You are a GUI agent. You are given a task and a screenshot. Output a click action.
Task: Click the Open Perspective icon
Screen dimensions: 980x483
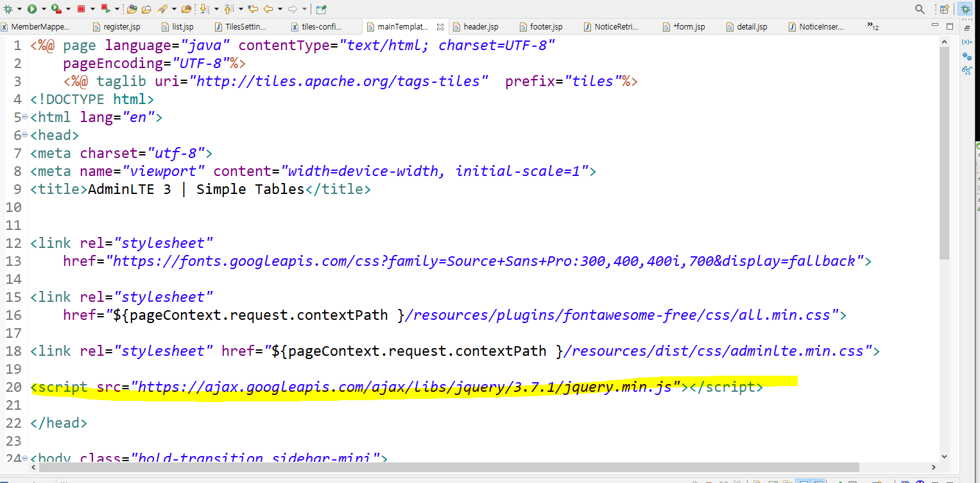945,9
